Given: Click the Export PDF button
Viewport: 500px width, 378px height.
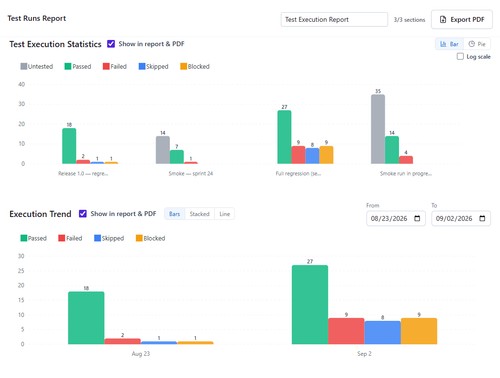Looking at the screenshot, I should [x=462, y=20].
